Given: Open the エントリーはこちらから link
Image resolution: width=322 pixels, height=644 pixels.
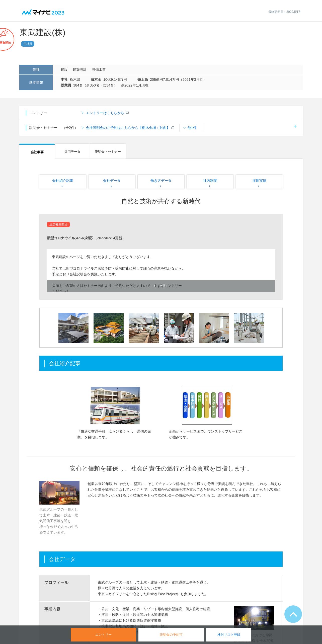Looking at the screenshot, I should point(105,113).
